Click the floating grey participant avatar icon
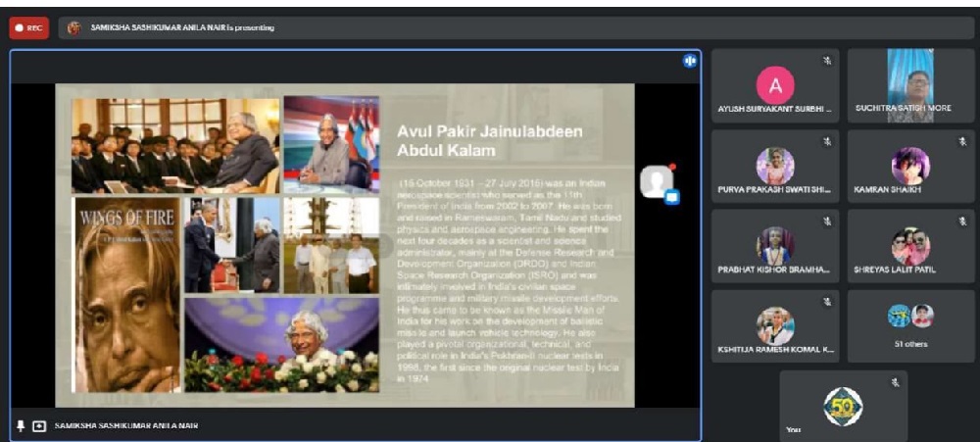The height and width of the screenshot is (442, 980). point(657,182)
